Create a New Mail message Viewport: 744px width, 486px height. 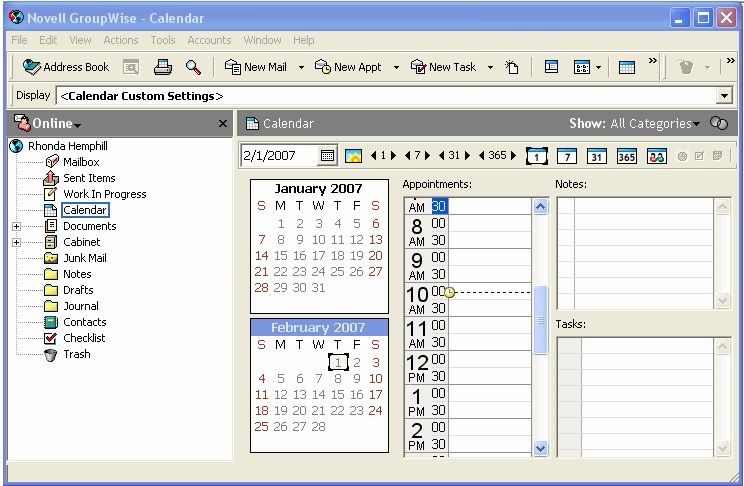tap(256, 67)
